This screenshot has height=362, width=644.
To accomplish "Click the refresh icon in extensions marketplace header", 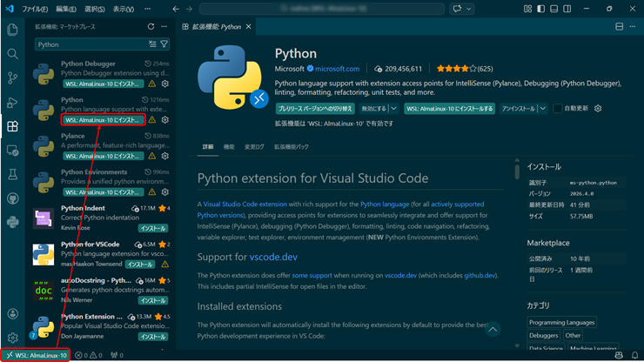I will [151, 27].
